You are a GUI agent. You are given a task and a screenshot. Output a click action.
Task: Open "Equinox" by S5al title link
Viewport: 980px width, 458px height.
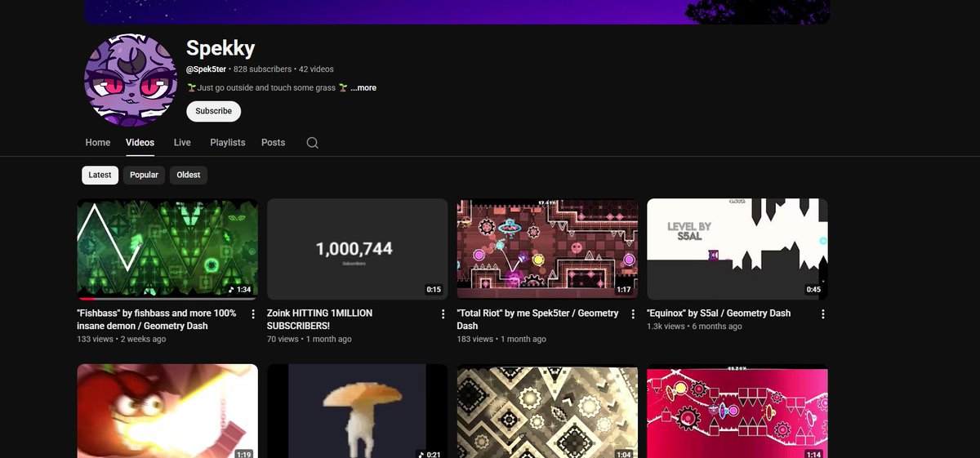coord(719,313)
